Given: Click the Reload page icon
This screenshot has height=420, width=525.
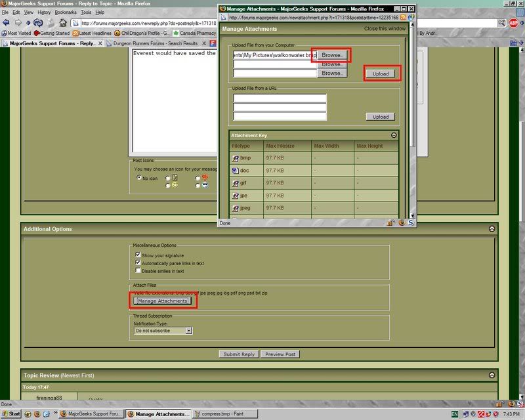Looking at the screenshot, I should [x=38, y=23].
